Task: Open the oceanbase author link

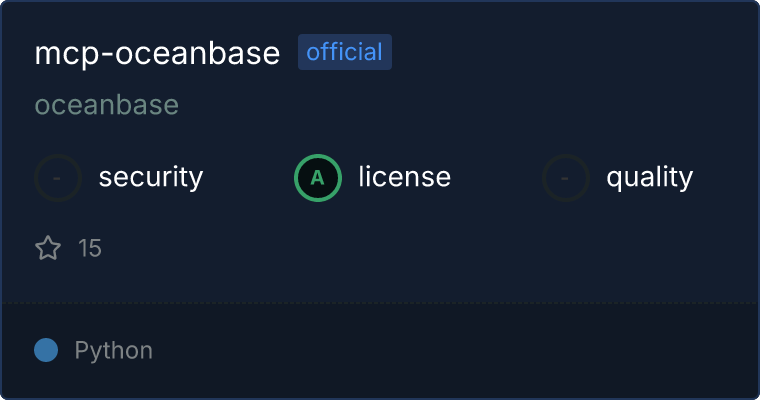Action: click(107, 105)
